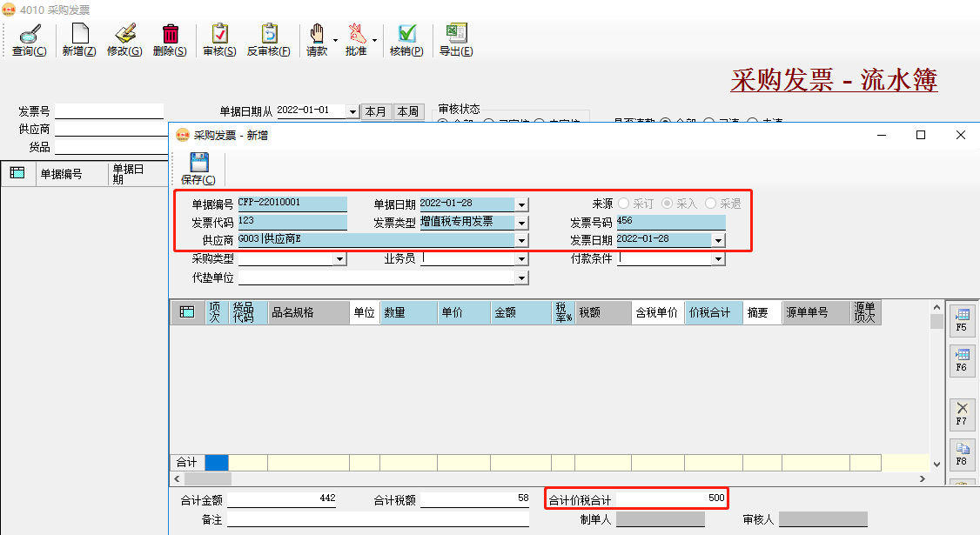This screenshot has height=535, width=980.
Task: Click the 修改 edit toolbar icon
Action: 124,34
